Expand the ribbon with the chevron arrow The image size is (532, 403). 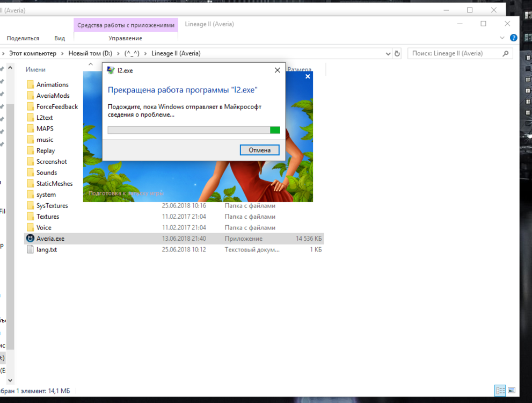(502, 38)
